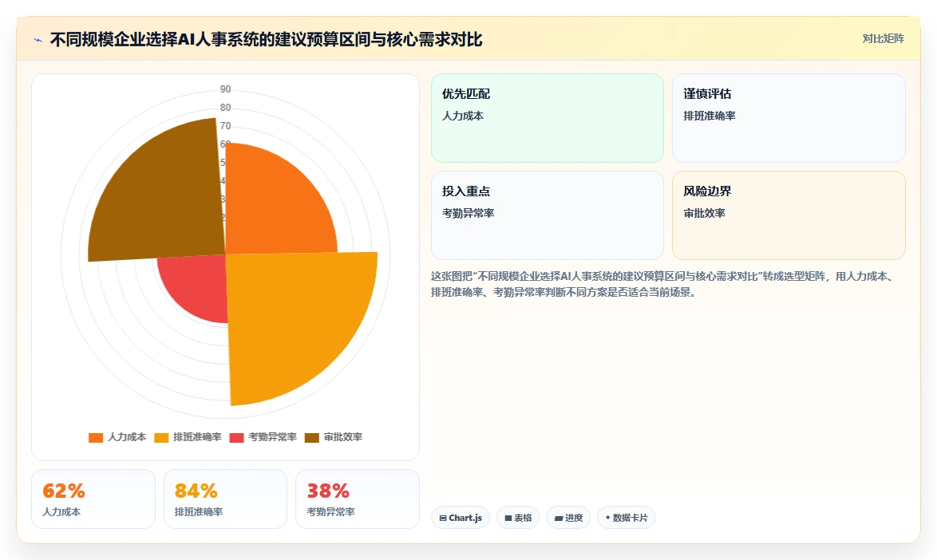Click the 人力成本 legend label text
Image resolution: width=937 pixels, height=560 pixels.
[127, 438]
